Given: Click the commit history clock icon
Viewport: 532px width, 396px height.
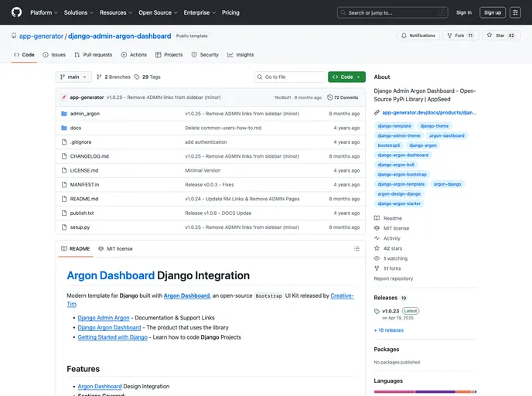Looking at the screenshot, I should coord(329,97).
